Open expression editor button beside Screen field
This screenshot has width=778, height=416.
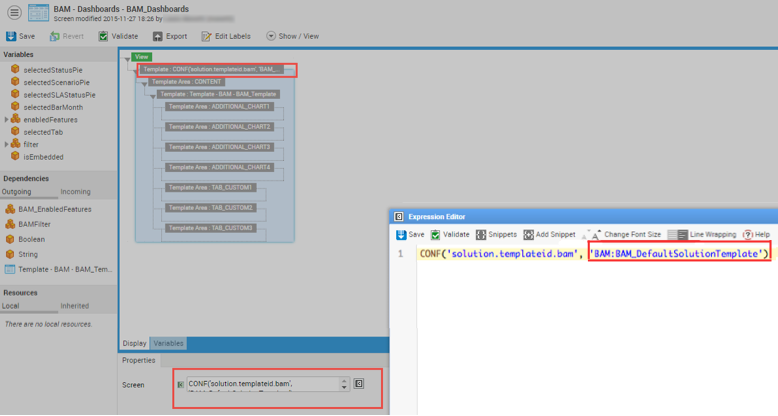click(x=359, y=383)
